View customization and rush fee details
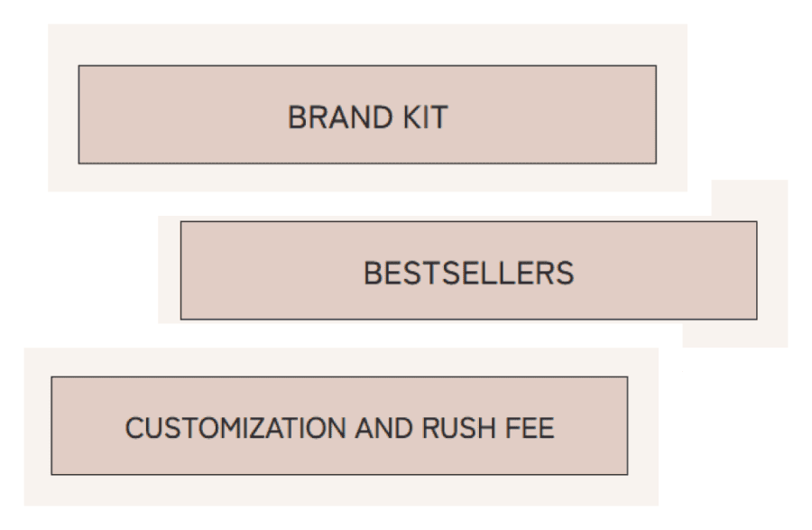 pyautogui.click(x=339, y=426)
